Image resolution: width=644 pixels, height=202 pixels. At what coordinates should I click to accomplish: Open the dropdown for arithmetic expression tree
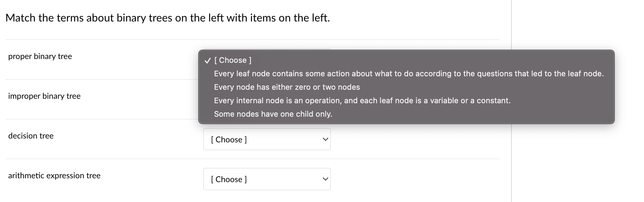pos(267,179)
